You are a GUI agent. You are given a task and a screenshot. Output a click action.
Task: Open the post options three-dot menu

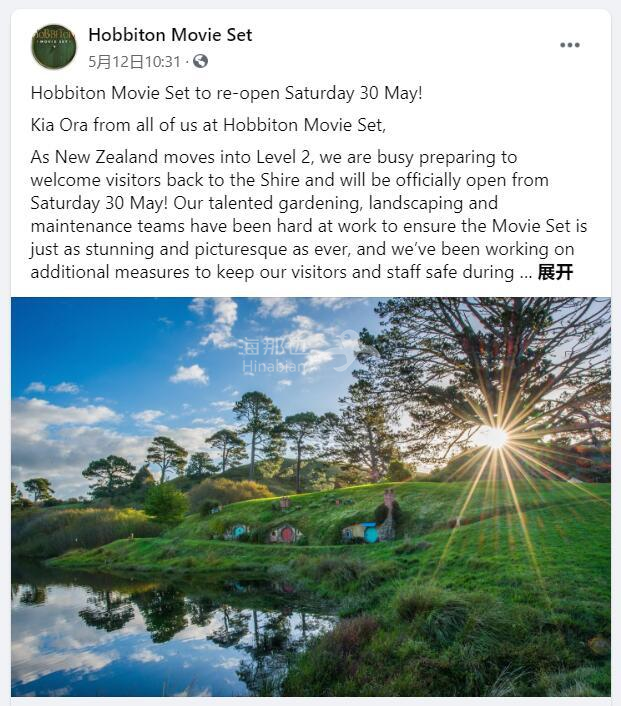[570, 45]
